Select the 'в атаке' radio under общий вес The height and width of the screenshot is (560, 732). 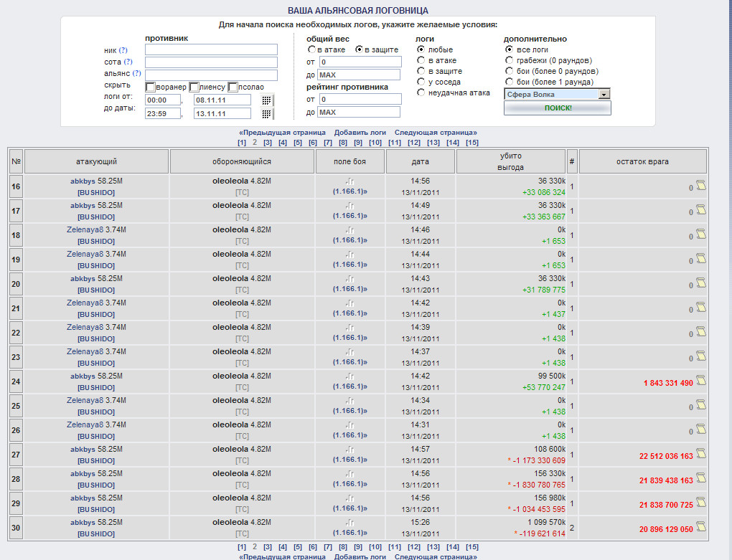click(312, 50)
